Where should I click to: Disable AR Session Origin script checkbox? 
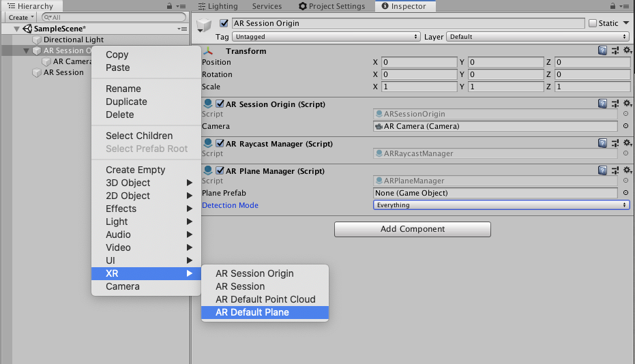pyautogui.click(x=220, y=104)
